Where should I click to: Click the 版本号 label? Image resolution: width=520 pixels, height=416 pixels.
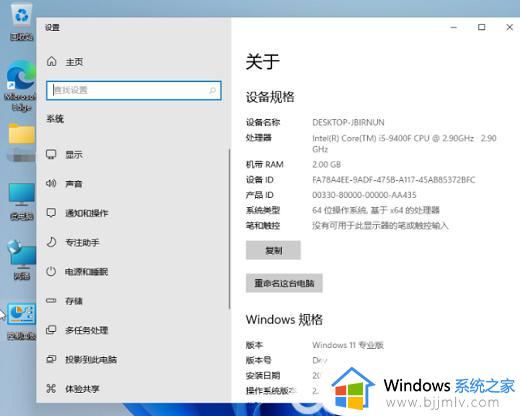[x=258, y=360]
